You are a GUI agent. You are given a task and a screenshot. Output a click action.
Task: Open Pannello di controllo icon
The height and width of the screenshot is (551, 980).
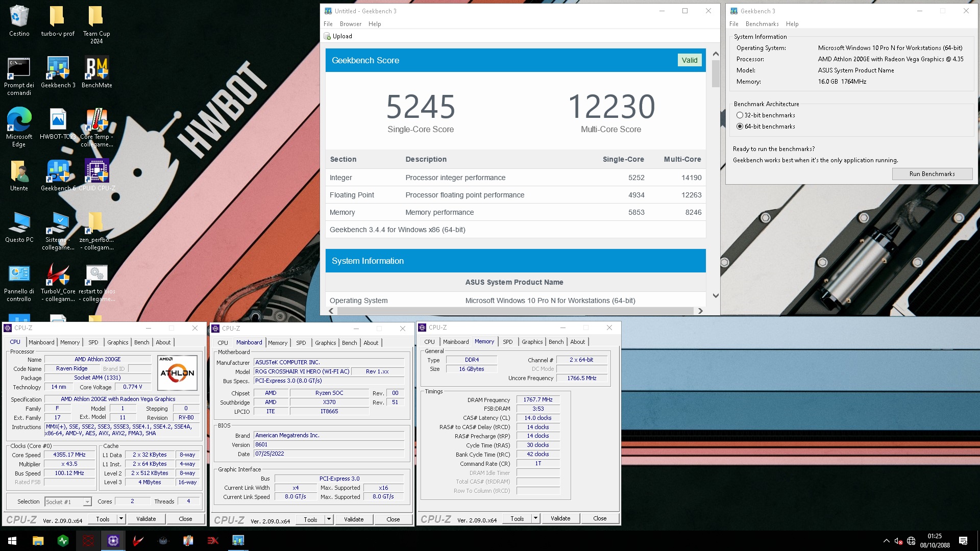pos(19,282)
